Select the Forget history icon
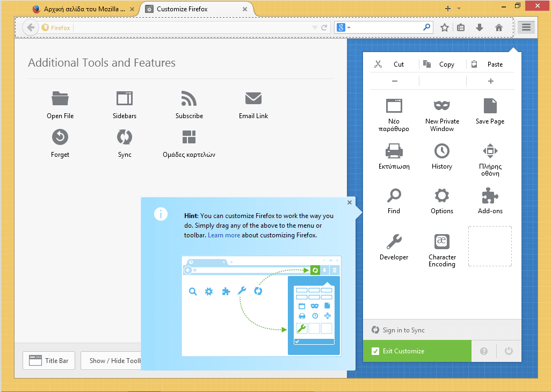Viewport: 551px width, 392px height. pos(60,137)
